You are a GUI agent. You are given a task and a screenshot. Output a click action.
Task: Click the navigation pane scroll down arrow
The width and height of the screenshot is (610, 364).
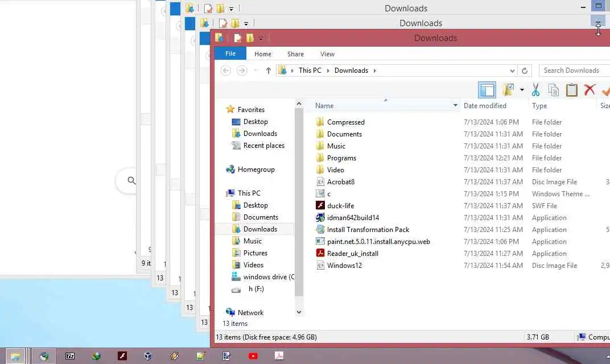[299, 312]
